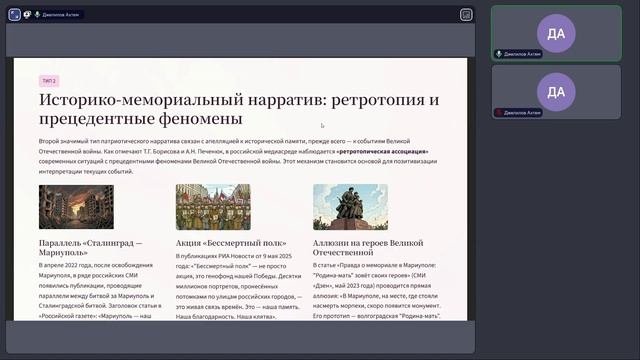Open the picture-in-picture icon on shared screen
The image size is (640, 360).
pyautogui.click(x=466, y=15)
